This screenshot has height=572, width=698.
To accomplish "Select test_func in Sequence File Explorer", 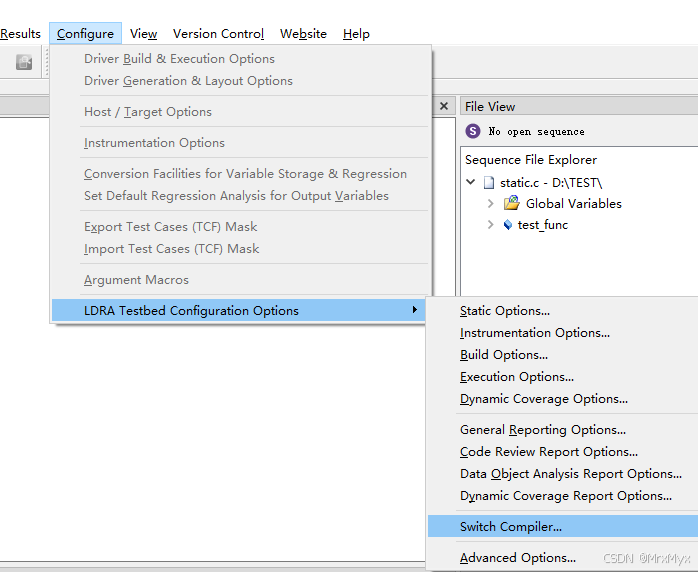I will 542,225.
